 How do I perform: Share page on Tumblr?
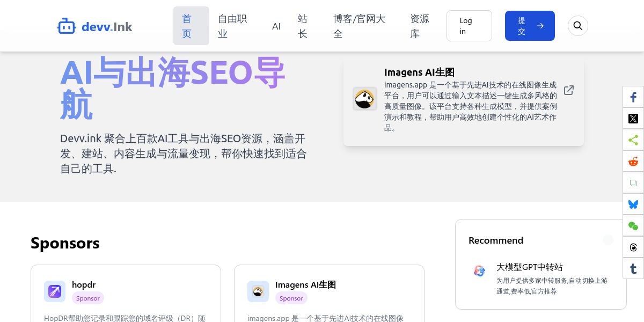[633, 269]
